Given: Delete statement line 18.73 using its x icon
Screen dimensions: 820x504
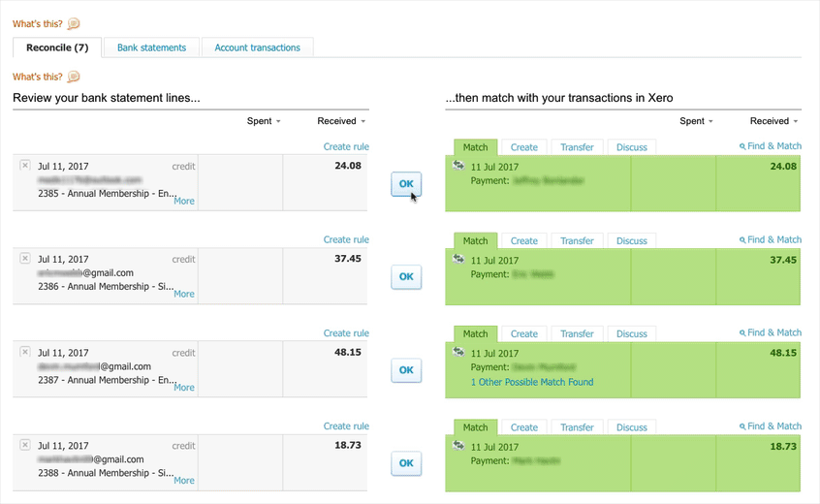Looking at the screenshot, I should point(24,445).
